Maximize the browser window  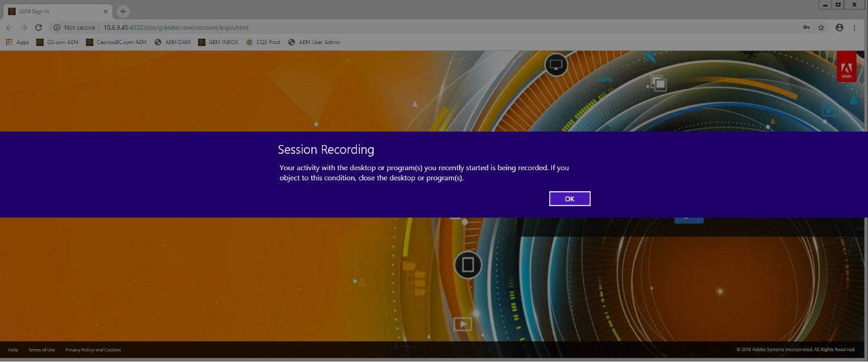[x=839, y=5]
